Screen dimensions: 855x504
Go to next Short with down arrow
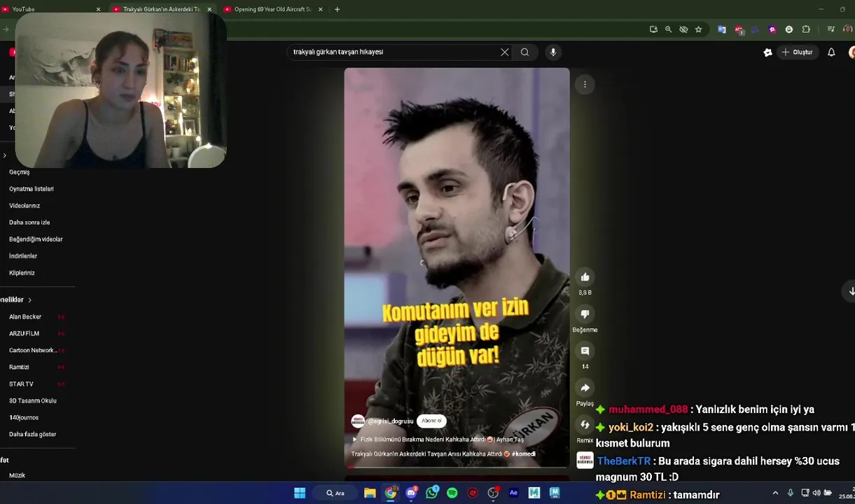851,291
